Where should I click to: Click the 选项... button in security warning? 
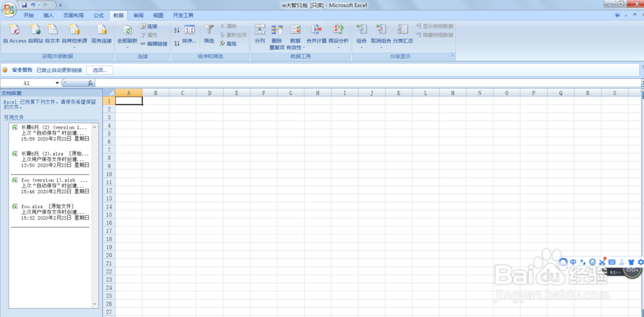point(100,70)
